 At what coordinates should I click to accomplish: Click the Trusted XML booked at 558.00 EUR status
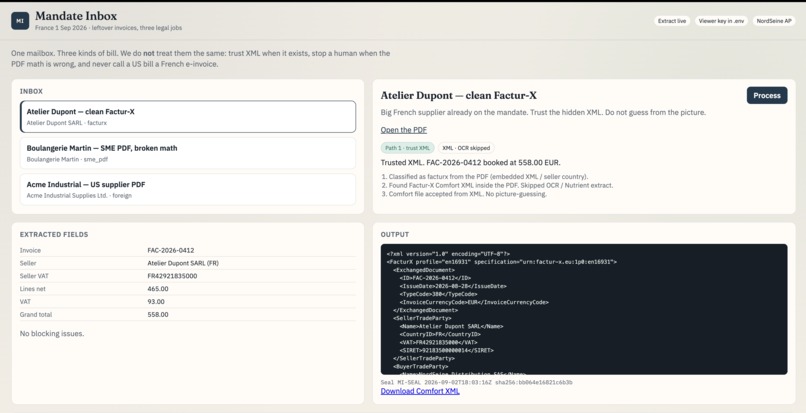coord(470,163)
